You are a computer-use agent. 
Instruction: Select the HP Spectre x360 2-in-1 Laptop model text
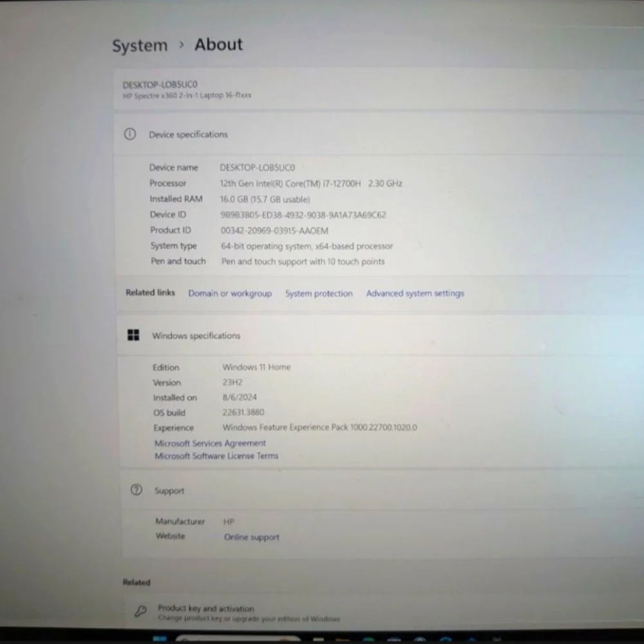[x=187, y=95]
